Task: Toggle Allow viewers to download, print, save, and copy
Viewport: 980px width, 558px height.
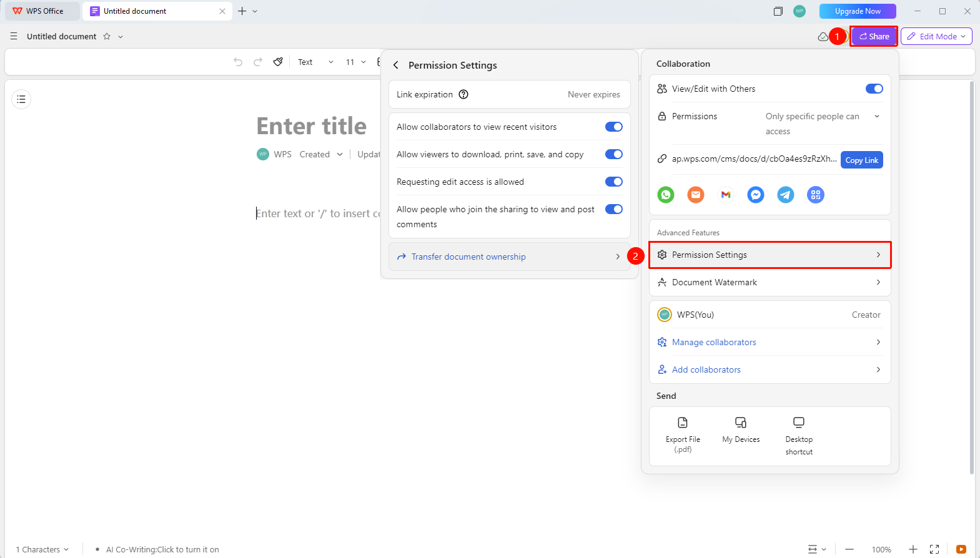Action: point(614,154)
